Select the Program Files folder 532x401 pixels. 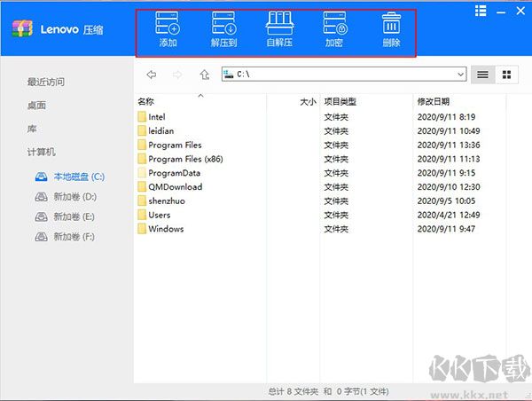point(169,145)
